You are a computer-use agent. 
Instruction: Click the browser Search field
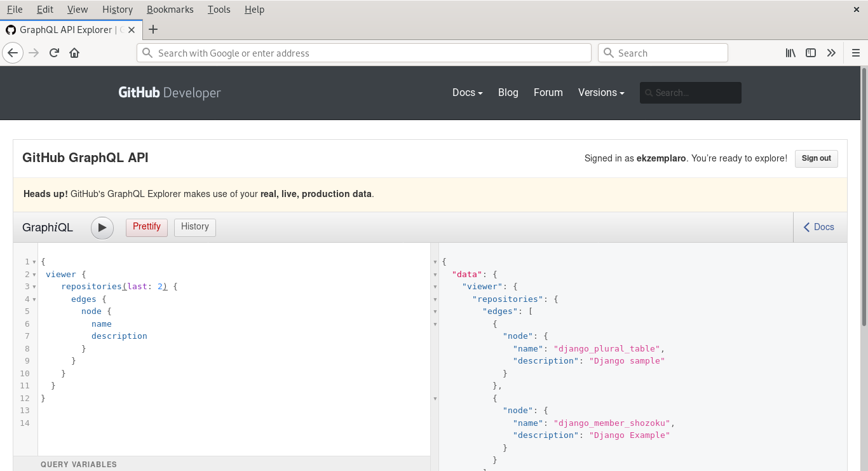coord(663,53)
